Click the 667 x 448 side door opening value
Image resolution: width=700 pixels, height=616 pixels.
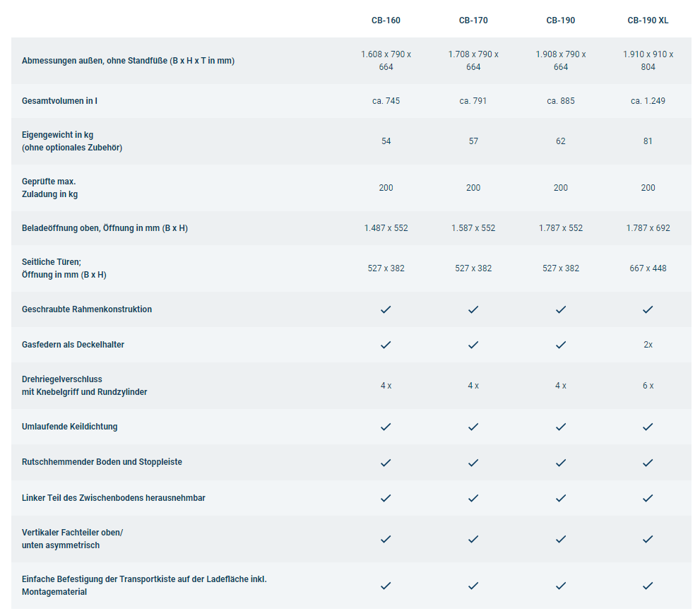pos(648,268)
